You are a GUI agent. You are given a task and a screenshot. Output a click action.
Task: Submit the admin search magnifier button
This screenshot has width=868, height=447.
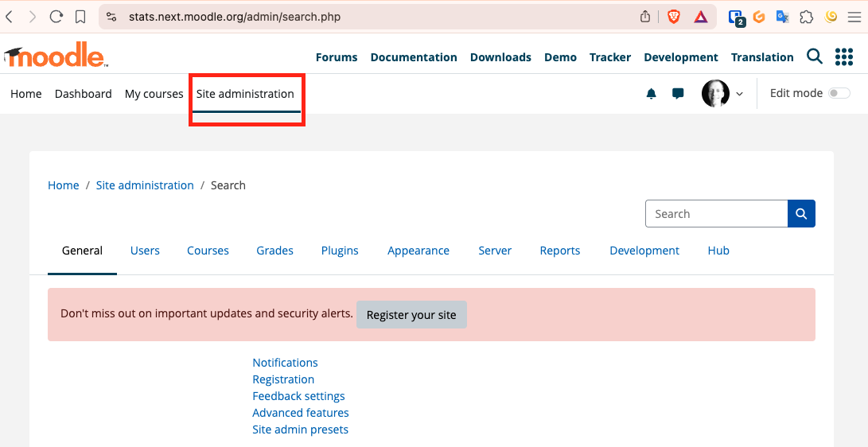pos(801,213)
